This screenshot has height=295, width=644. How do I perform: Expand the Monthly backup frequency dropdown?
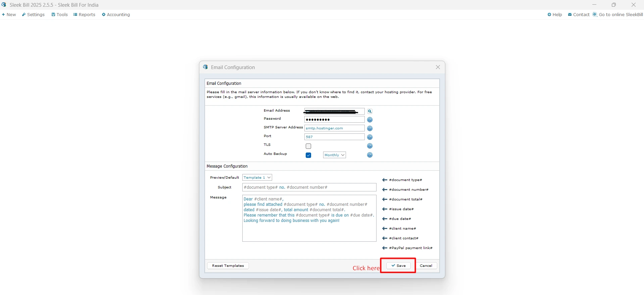point(334,155)
